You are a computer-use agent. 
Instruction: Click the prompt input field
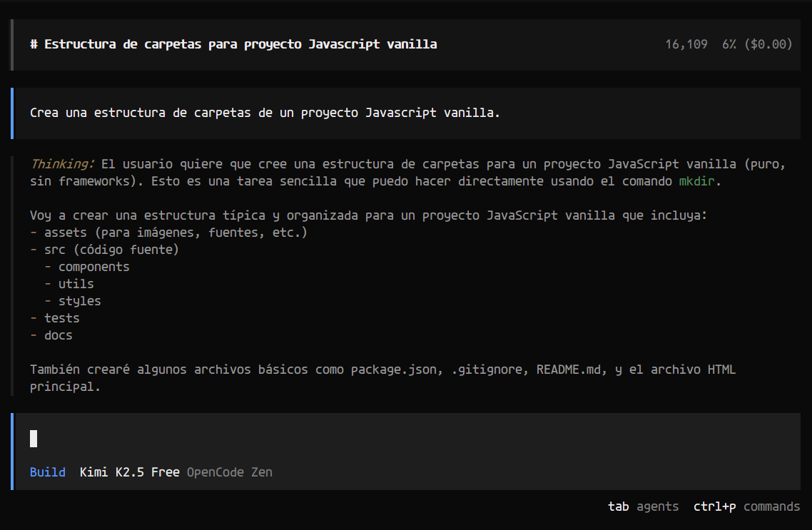click(x=400, y=439)
